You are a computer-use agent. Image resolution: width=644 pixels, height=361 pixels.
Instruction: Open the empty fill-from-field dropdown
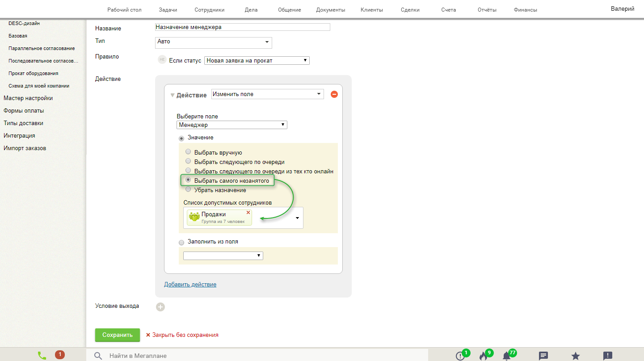tap(223, 256)
